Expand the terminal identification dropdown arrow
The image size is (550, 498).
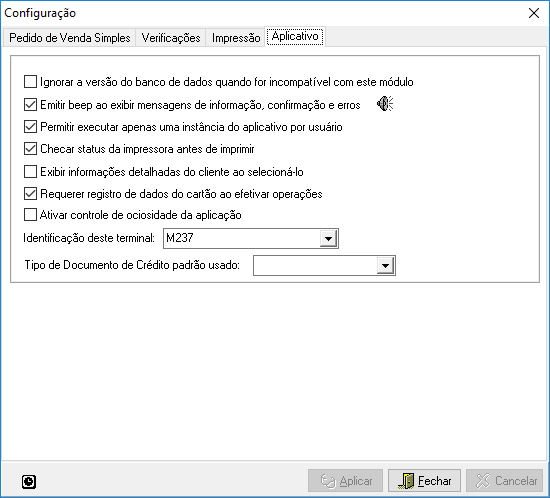328,238
